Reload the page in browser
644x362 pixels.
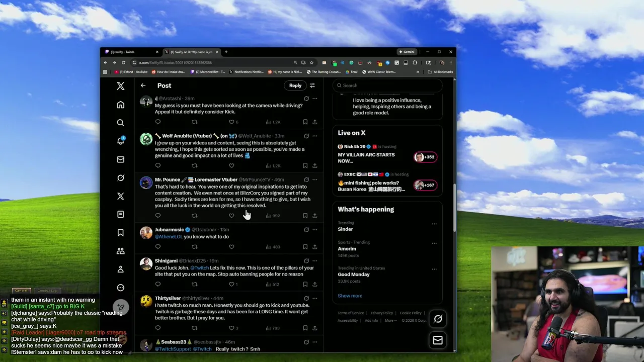[x=123, y=63]
